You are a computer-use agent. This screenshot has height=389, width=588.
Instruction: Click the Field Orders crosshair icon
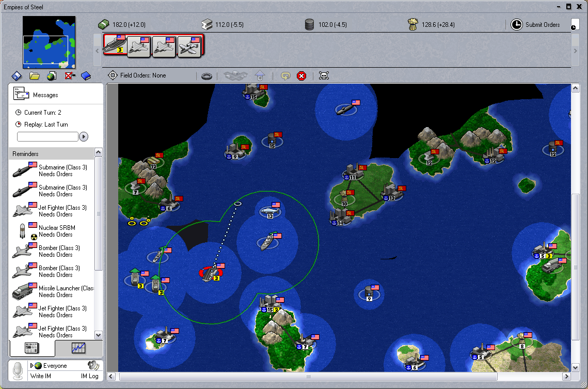[x=113, y=75]
